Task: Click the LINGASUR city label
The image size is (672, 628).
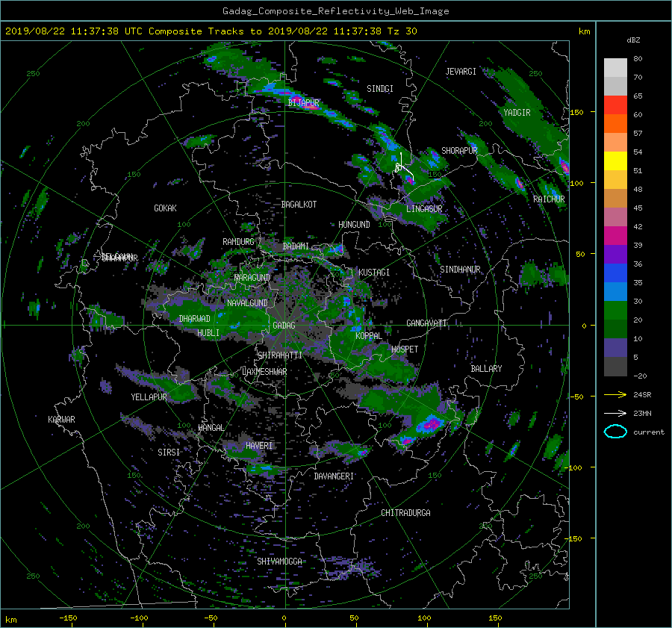Action: click(x=424, y=209)
